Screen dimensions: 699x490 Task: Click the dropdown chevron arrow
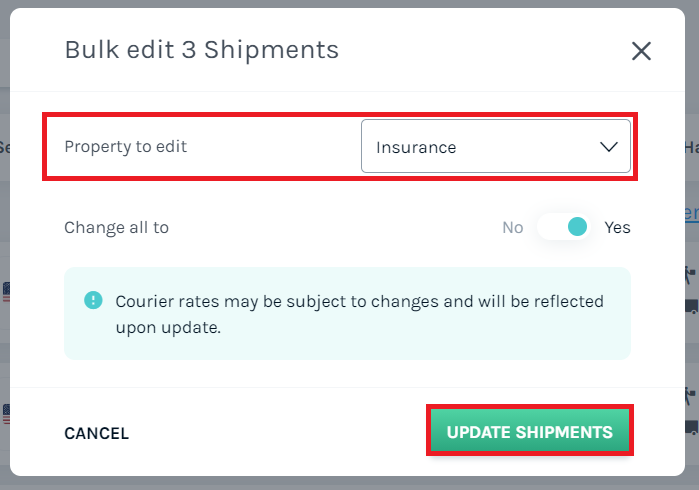609,147
